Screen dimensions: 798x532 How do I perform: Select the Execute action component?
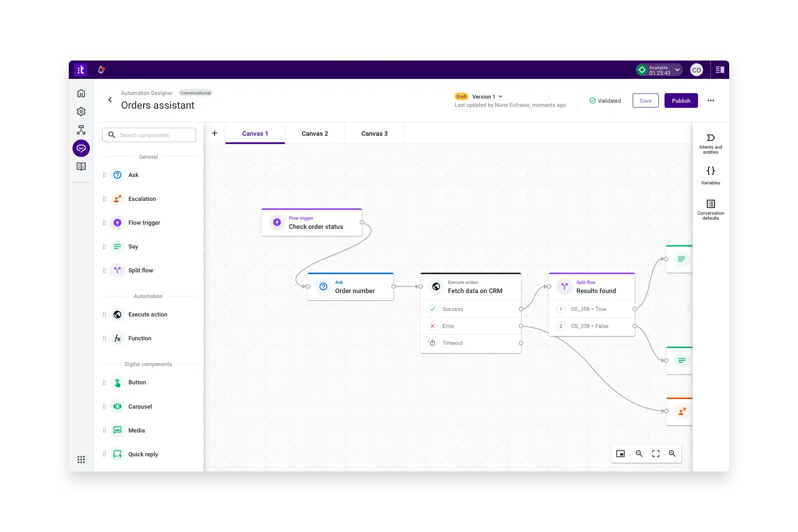point(147,314)
